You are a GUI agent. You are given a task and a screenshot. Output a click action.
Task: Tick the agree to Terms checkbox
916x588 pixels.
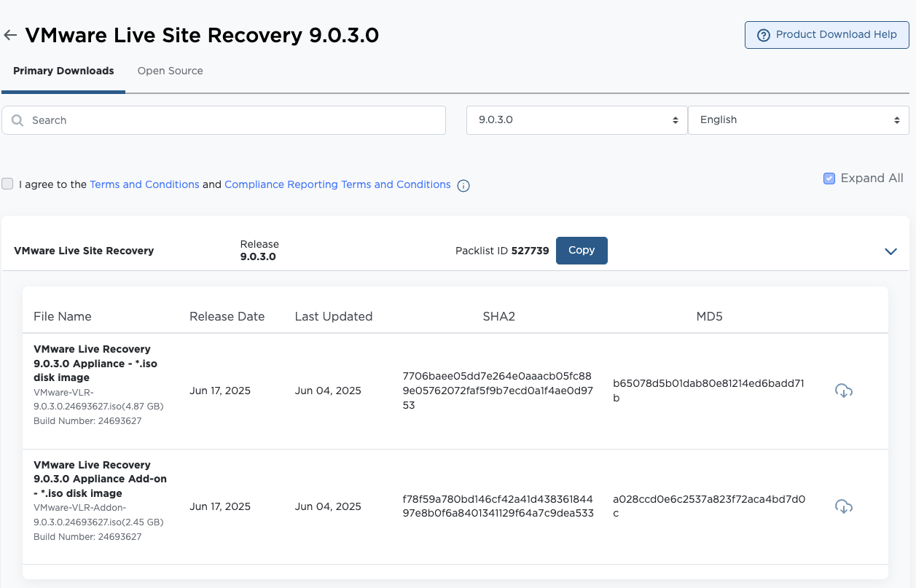[7, 184]
